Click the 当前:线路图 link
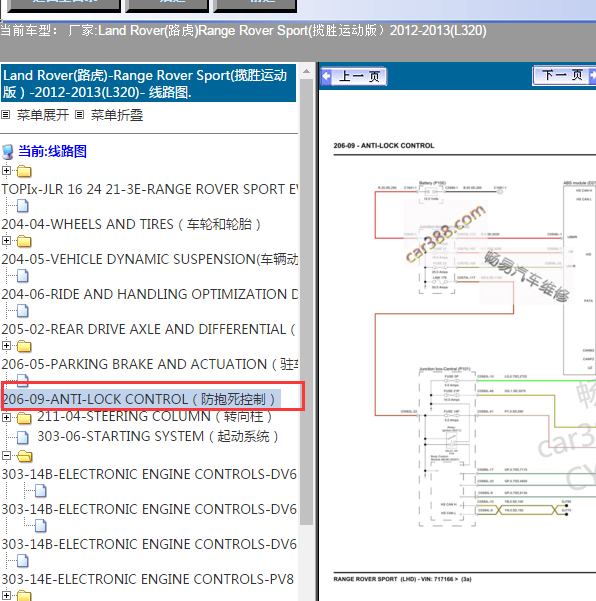 [53, 151]
